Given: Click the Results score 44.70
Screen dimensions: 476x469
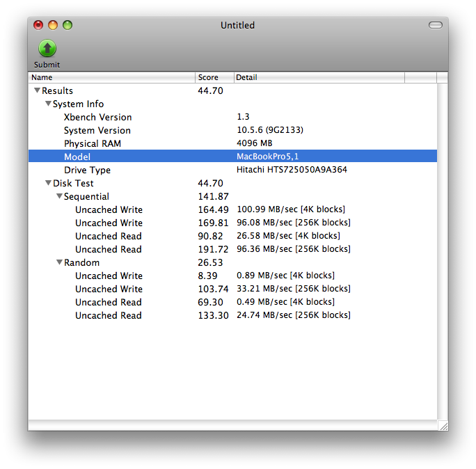Looking at the screenshot, I should tap(210, 90).
